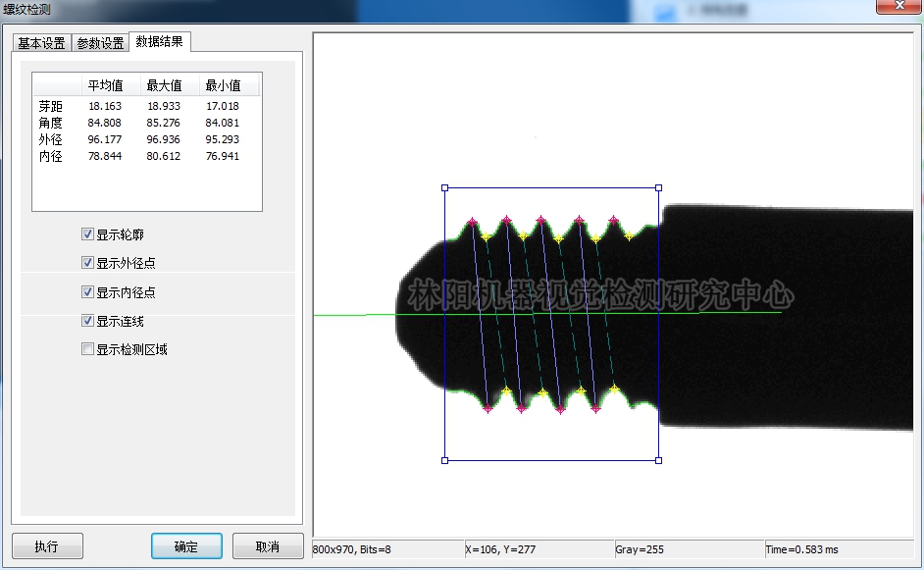
Task: Click the inner diameter average 78.844
Action: coord(105,156)
